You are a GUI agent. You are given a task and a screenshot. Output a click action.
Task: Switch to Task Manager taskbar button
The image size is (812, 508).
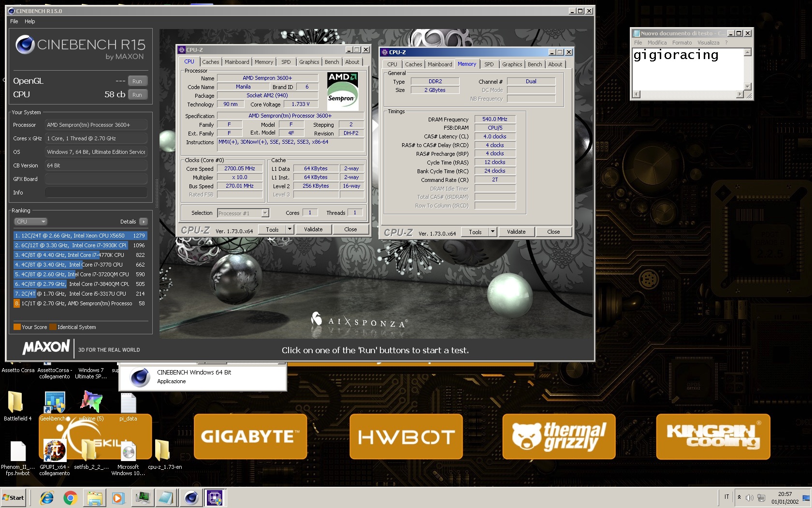143,498
